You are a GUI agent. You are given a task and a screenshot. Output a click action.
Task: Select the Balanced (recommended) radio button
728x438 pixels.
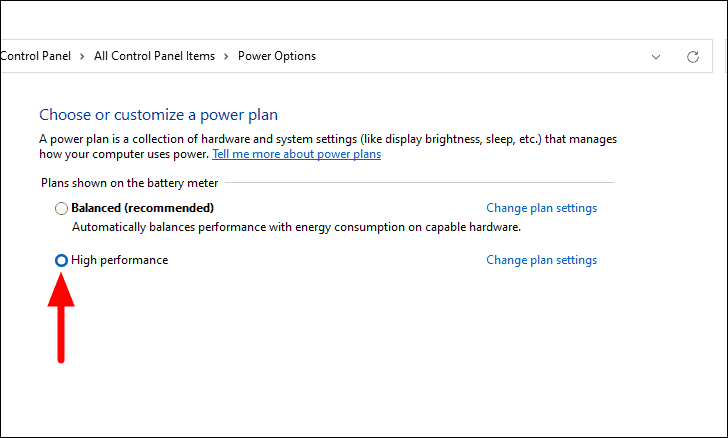(x=61, y=208)
